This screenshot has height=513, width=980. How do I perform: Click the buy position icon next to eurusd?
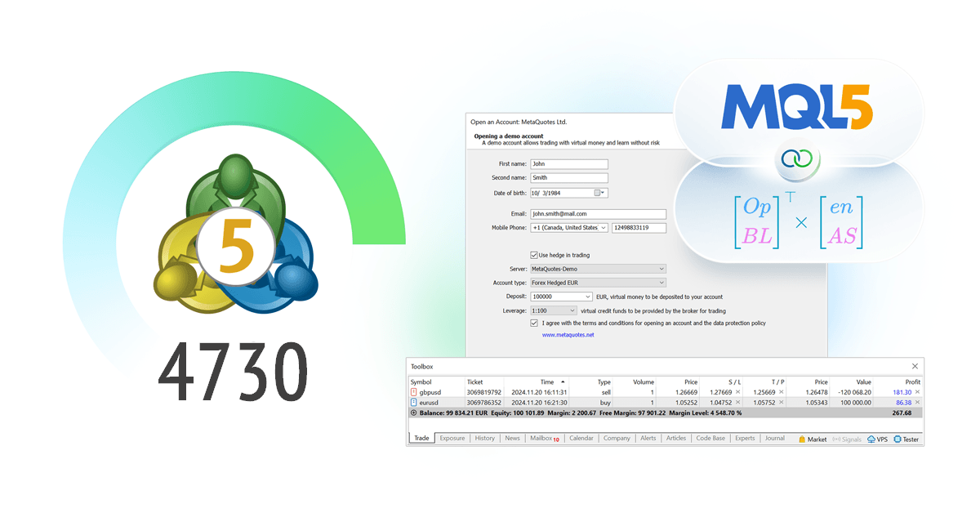click(x=413, y=402)
